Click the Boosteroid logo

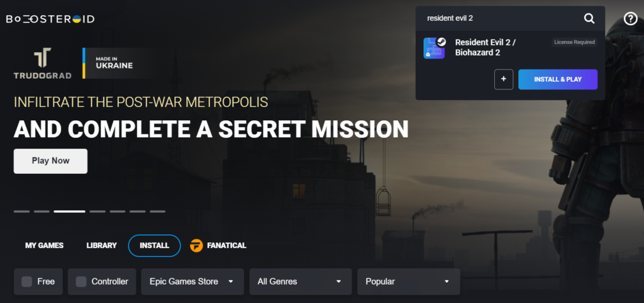pyautogui.click(x=50, y=19)
